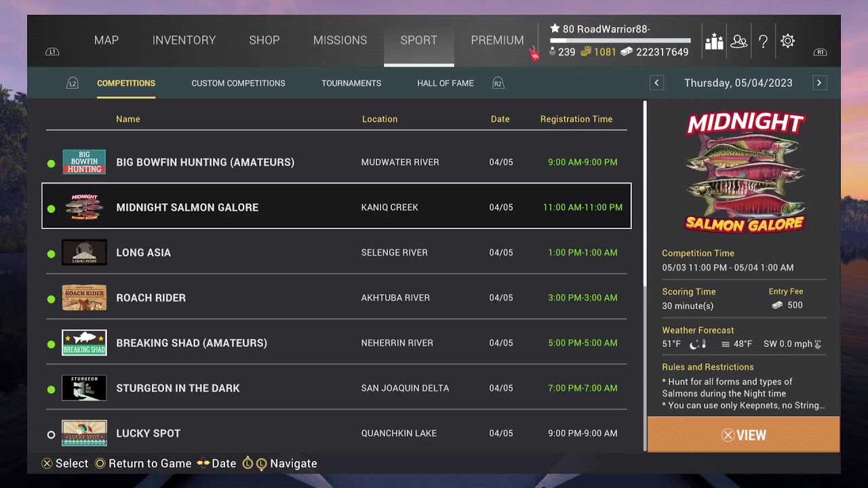
Task: Go to the next date with right arrow
Action: coord(819,83)
